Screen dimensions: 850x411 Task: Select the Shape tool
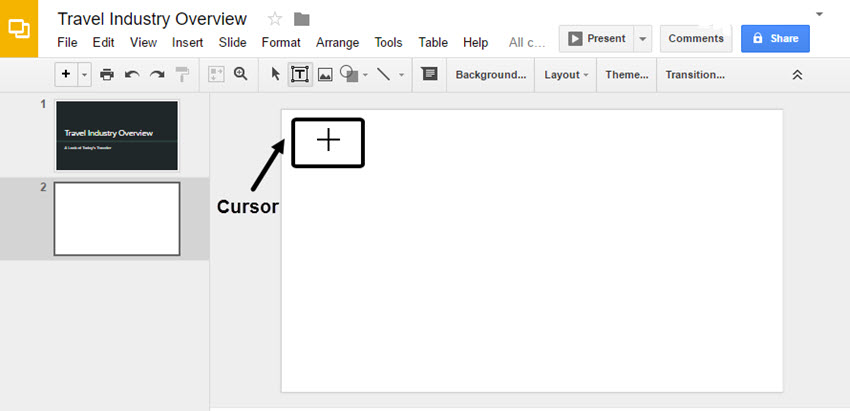(349, 74)
